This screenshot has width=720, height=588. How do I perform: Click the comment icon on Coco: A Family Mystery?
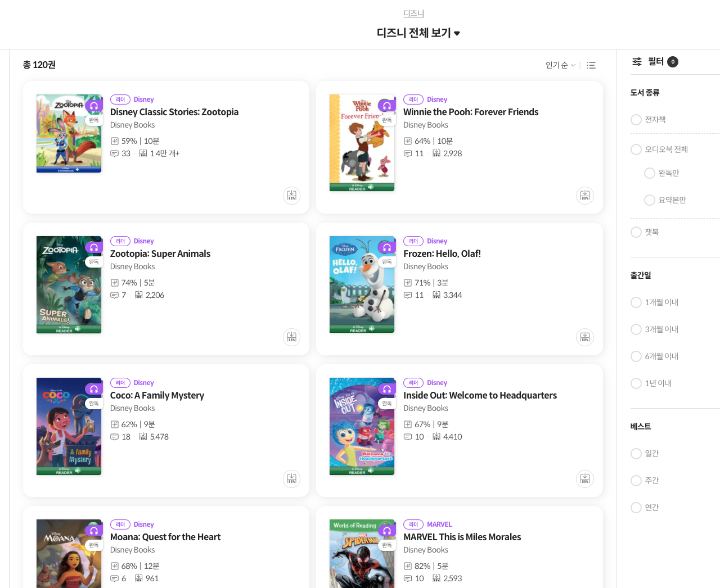[x=114, y=437]
